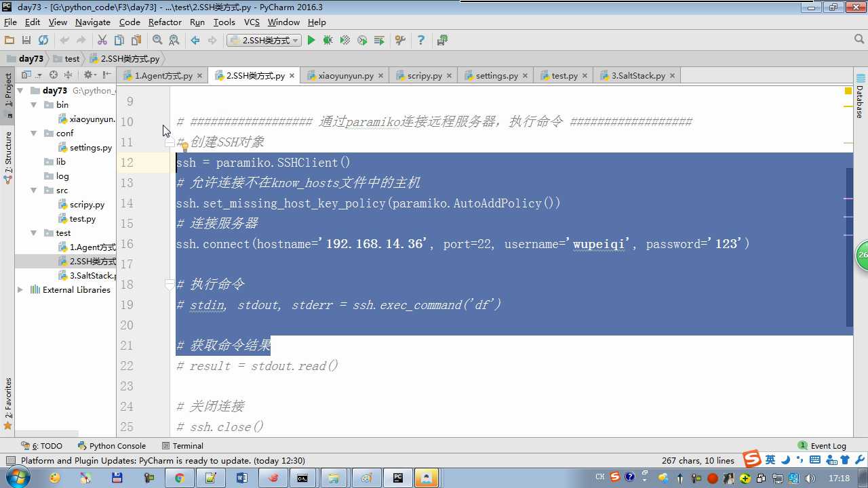The image size is (868, 488).
Task: Open the VCS menu
Action: click(x=252, y=22)
